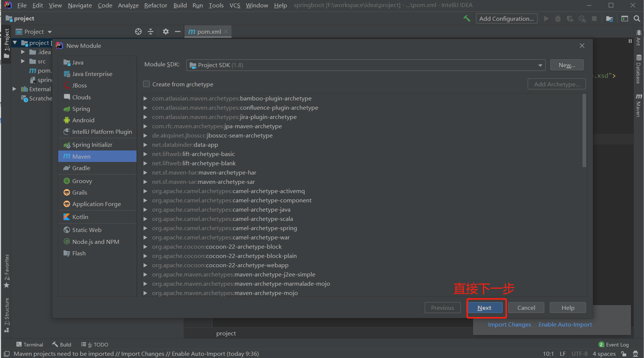The image size is (644, 358).
Task: Open the 6: TODO tool window
Action: [95, 345]
